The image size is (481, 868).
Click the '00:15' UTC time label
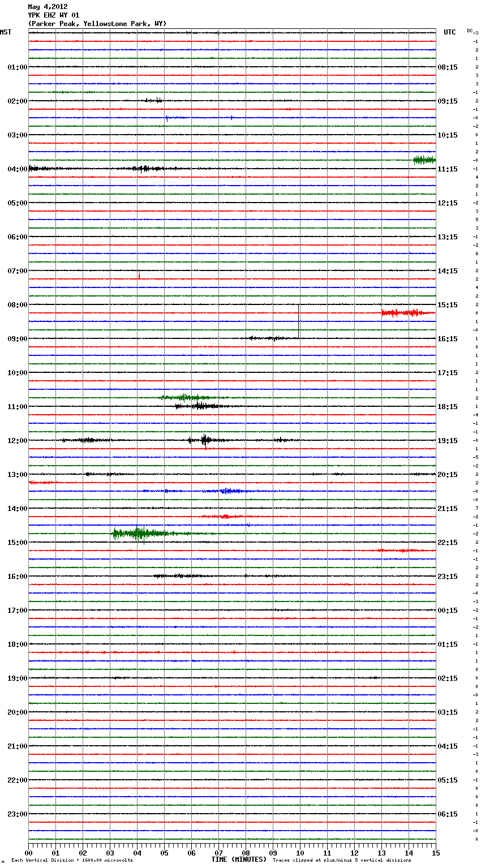[x=448, y=611]
